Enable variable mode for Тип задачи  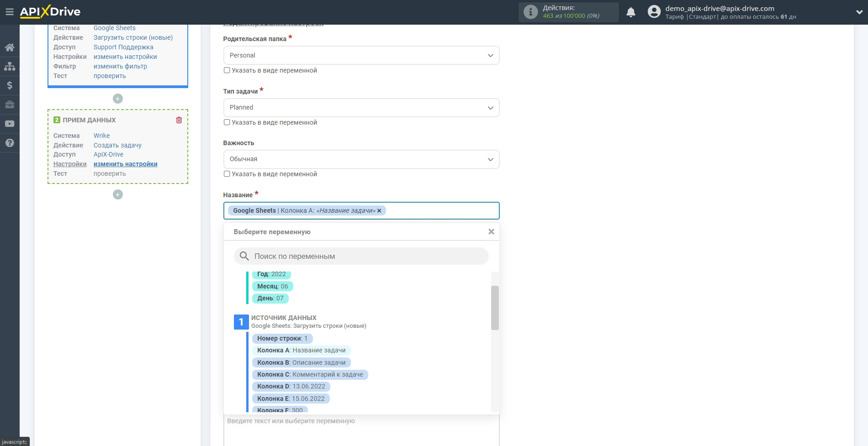pyautogui.click(x=227, y=122)
